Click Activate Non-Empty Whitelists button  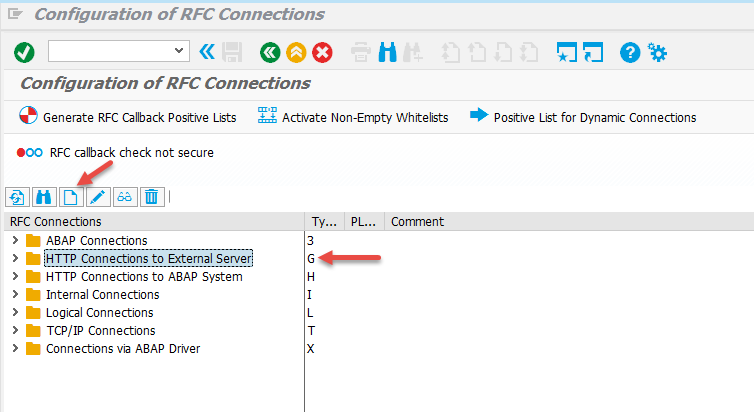pyautogui.click(x=353, y=117)
